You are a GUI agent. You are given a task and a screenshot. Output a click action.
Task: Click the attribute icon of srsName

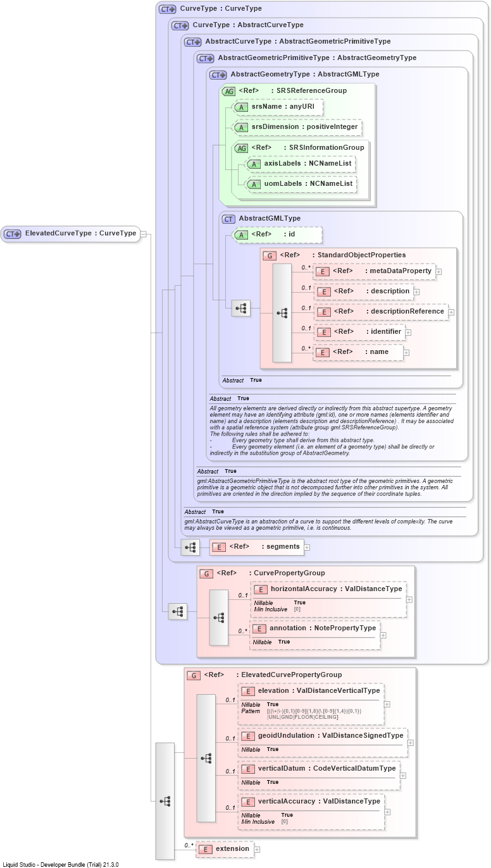coord(241,107)
